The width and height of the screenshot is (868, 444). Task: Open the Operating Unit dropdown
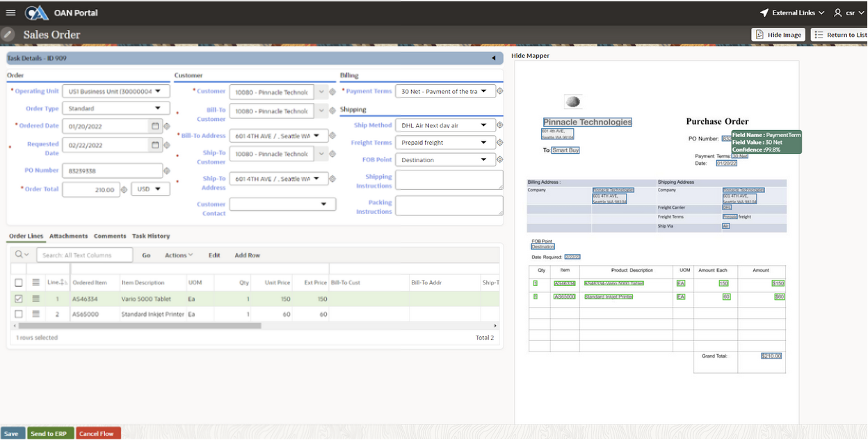click(x=116, y=91)
